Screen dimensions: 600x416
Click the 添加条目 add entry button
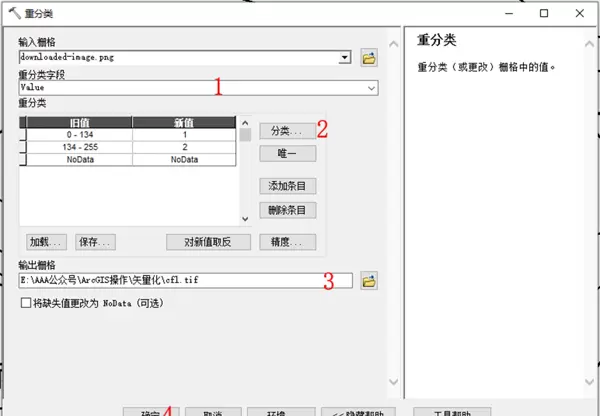tap(287, 186)
